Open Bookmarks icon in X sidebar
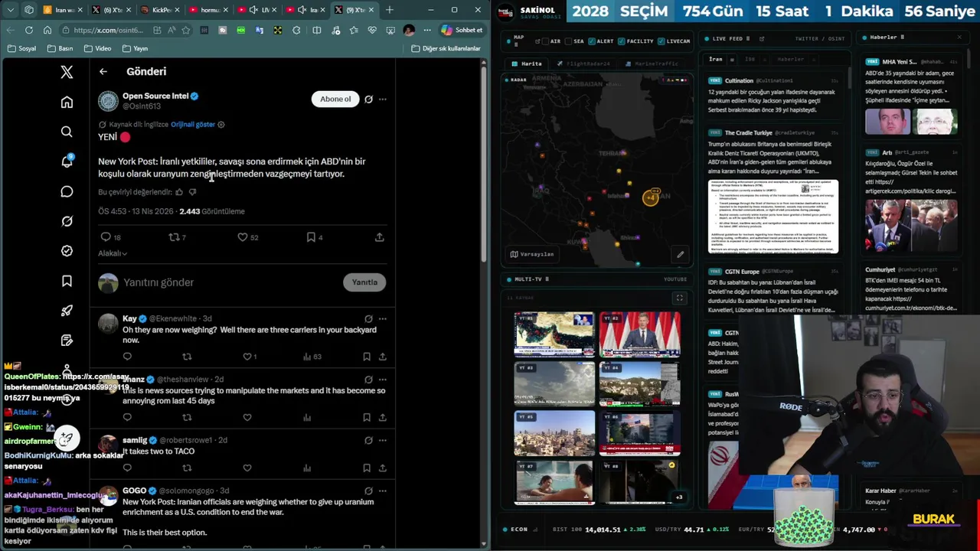Viewport: 980px width, 551px height. [67, 281]
